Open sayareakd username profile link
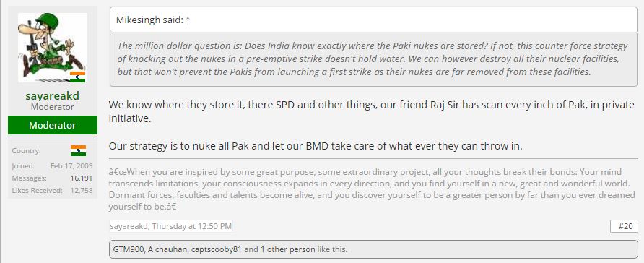The height and width of the screenshot is (263, 644). 52,96
